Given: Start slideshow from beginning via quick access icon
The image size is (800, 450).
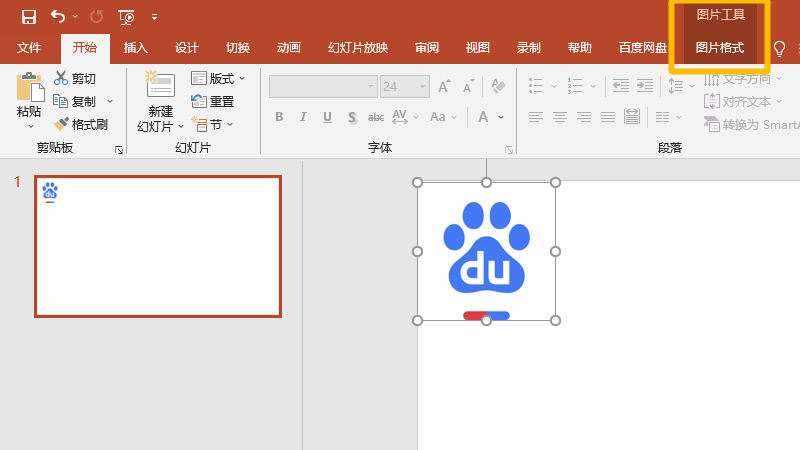Looking at the screenshot, I should coord(126,16).
